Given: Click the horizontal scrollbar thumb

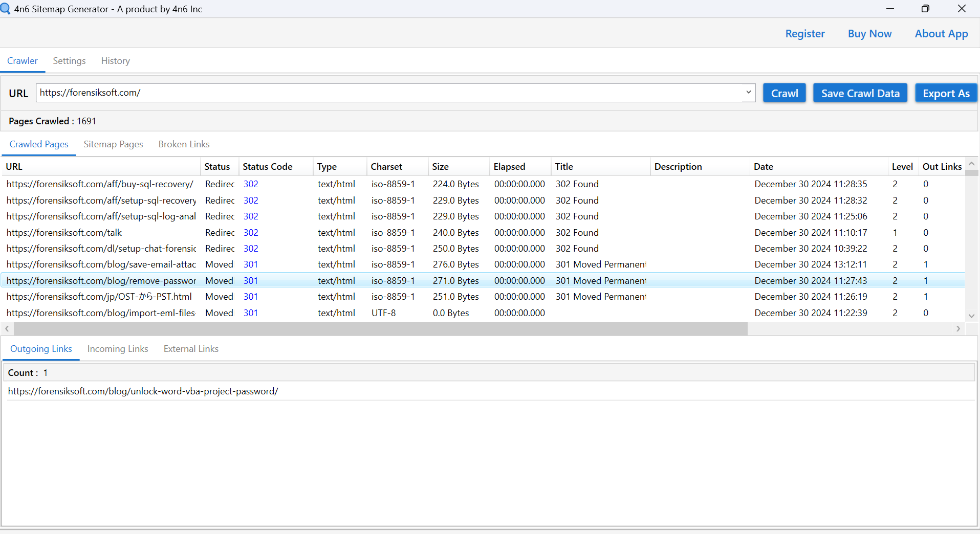Looking at the screenshot, I should click(381, 328).
